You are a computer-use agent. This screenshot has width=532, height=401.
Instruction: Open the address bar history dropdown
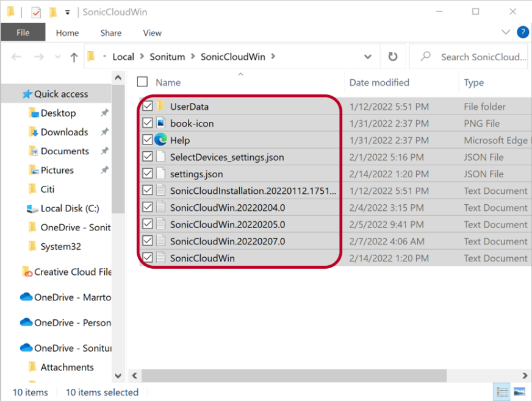pos(368,57)
